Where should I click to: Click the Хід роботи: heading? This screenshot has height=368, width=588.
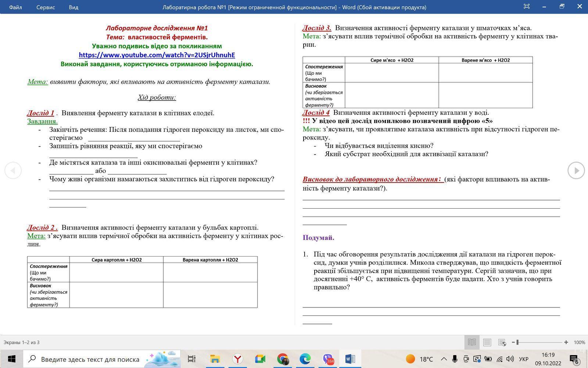(x=157, y=98)
